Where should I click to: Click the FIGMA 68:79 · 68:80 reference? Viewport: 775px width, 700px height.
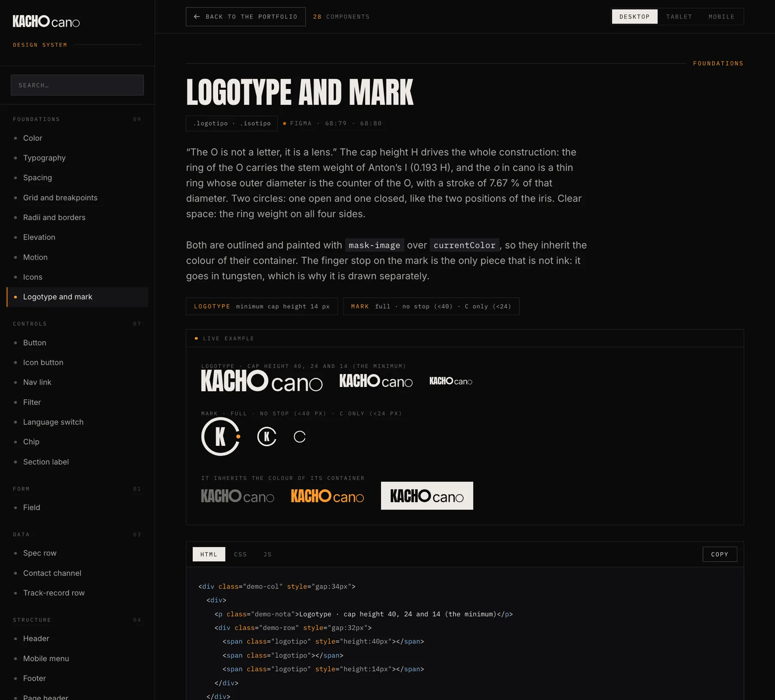click(332, 123)
